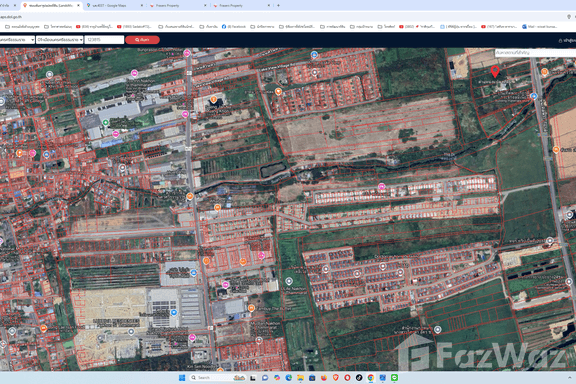Image resolution: width=576 pixels, height=384 pixels.
Task: Open Opera browser from taskbar
Action: [347, 378]
